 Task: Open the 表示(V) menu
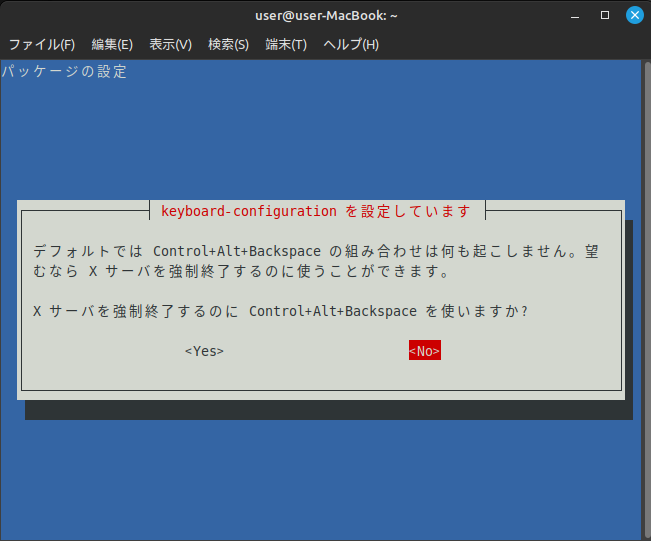coord(171,44)
